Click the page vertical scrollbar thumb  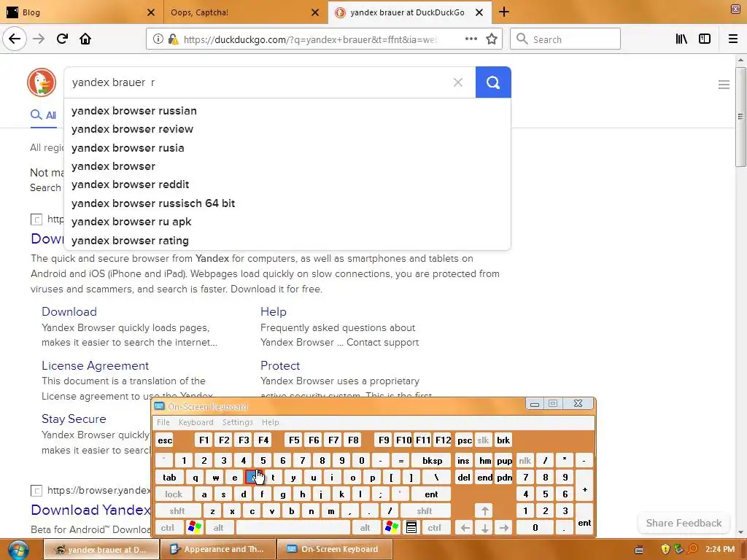[740, 117]
